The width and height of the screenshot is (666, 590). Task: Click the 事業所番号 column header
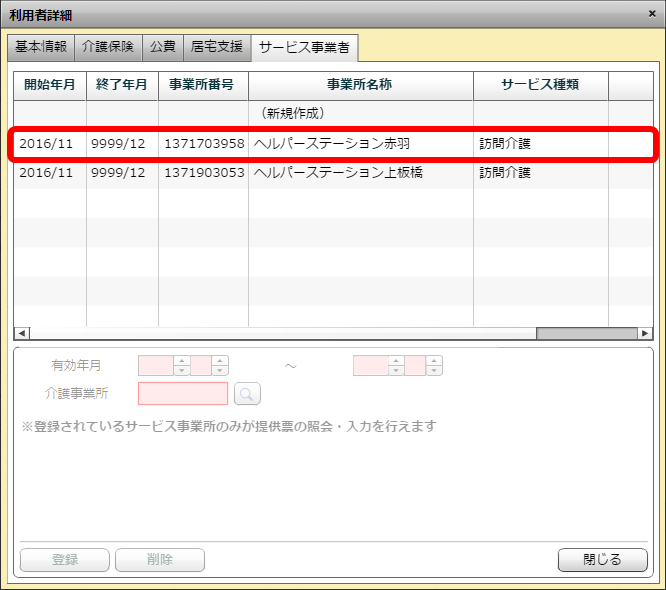(x=202, y=85)
